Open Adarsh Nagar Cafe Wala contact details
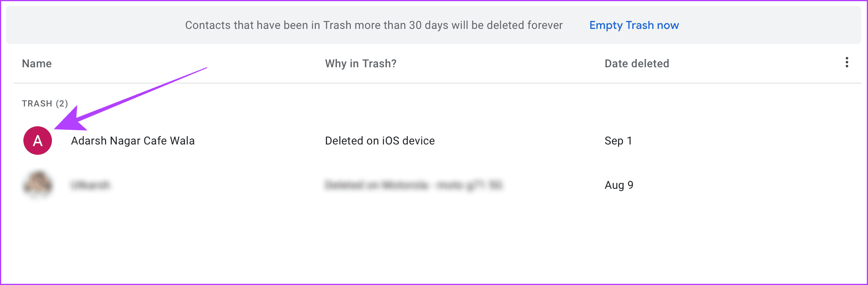This screenshot has height=285, width=868. pos(133,141)
